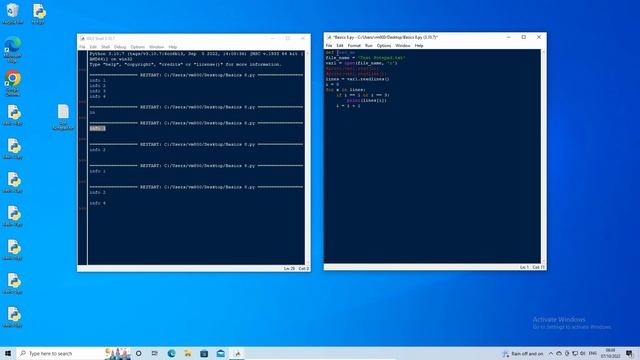Click the first RESTART line in shell
Screen dimensions: 640x360
[x=196, y=75]
